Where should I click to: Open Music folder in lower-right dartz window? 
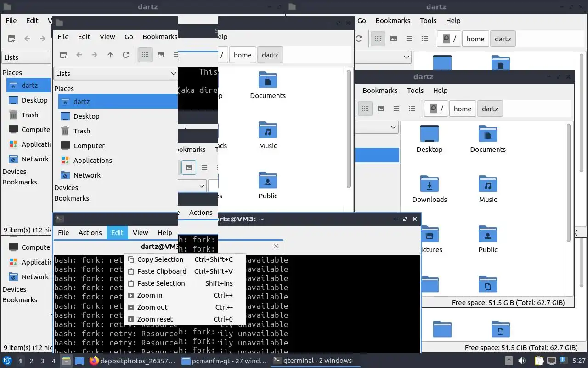[488, 189]
